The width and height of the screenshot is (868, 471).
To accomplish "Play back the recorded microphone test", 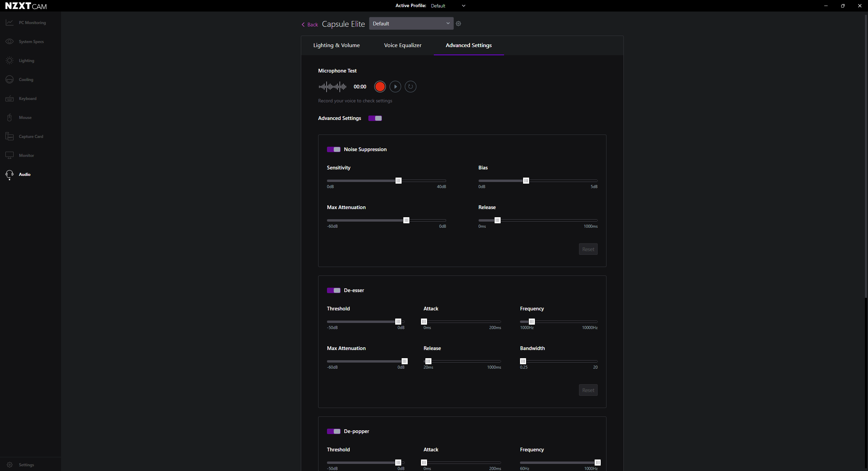I will pos(395,87).
